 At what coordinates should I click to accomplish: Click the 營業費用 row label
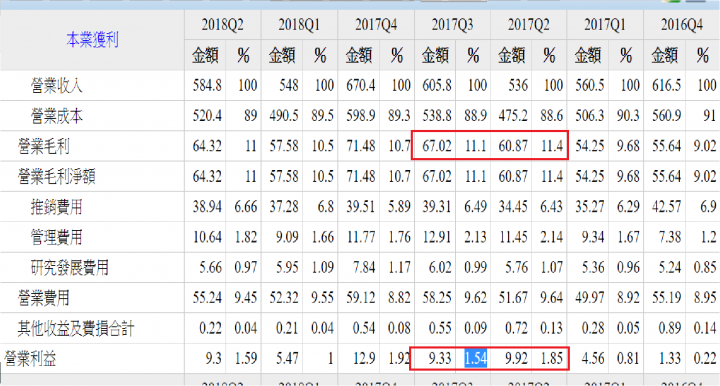click(44, 298)
